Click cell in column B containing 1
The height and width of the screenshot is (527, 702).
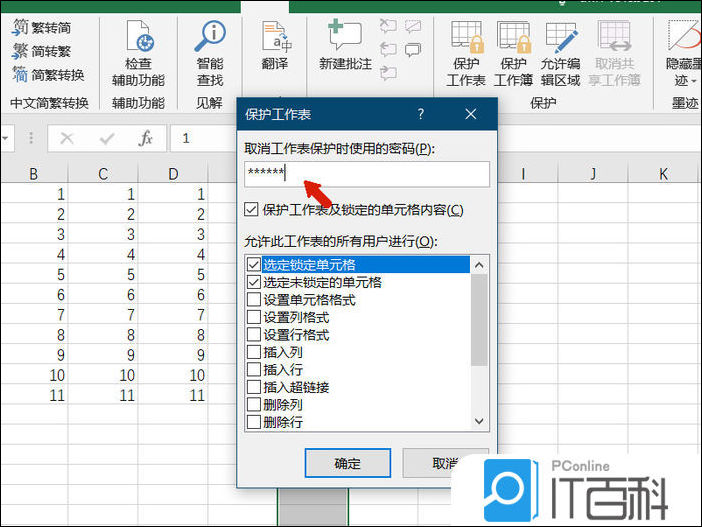pos(34,194)
